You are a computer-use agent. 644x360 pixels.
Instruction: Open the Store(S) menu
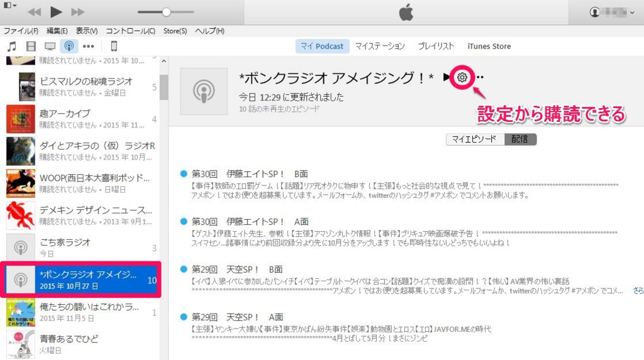175,31
